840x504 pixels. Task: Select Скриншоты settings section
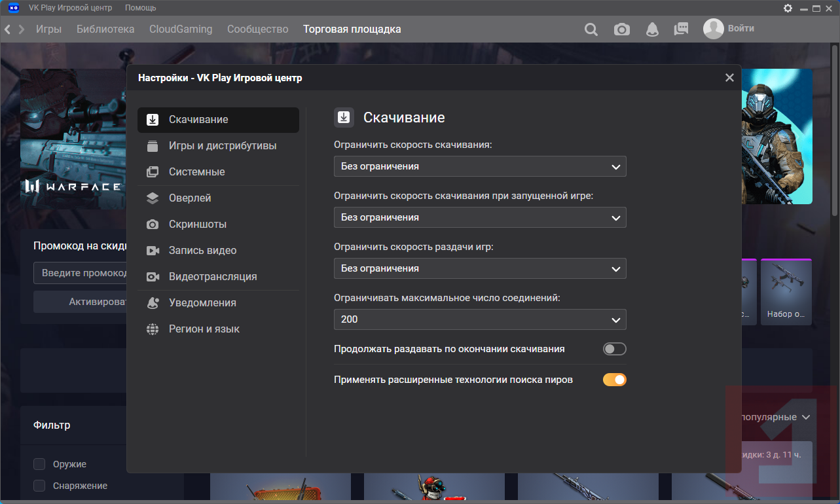pyautogui.click(x=218, y=225)
